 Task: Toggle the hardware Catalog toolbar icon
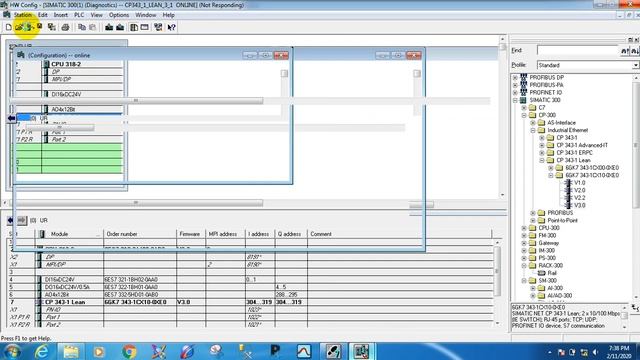[134, 27]
